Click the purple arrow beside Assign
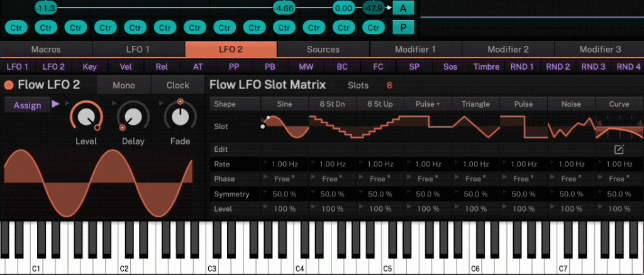 [55, 104]
